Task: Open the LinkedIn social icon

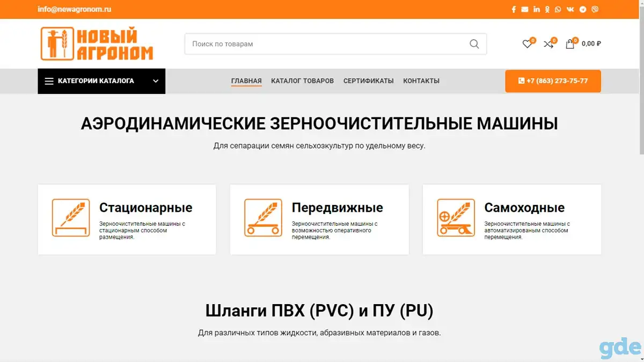Action: 537,9
